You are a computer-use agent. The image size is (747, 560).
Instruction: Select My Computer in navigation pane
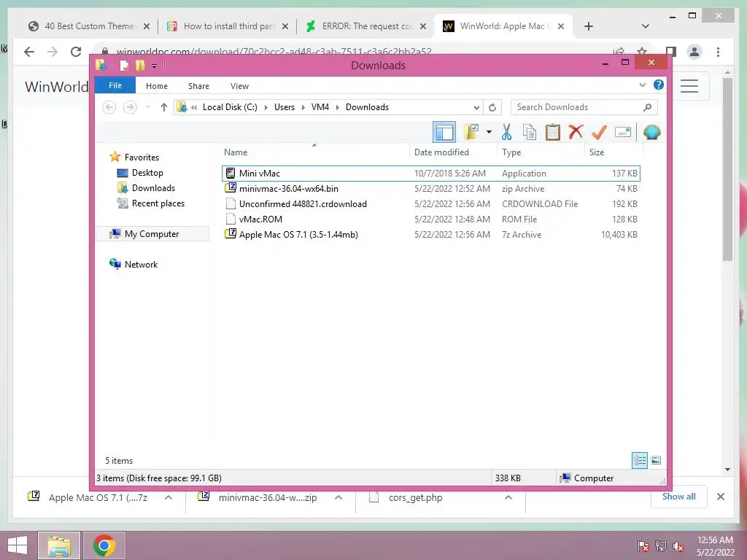click(x=152, y=234)
